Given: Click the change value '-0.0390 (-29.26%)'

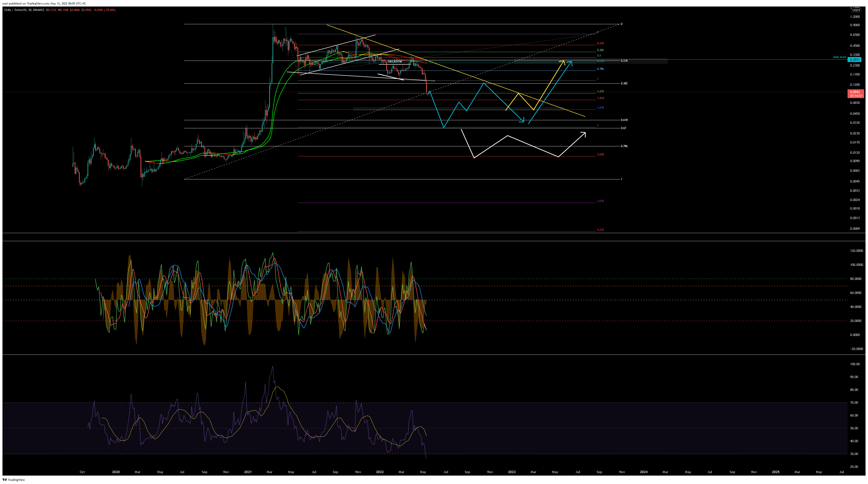Looking at the screenshot, I should tap(104, 10).
